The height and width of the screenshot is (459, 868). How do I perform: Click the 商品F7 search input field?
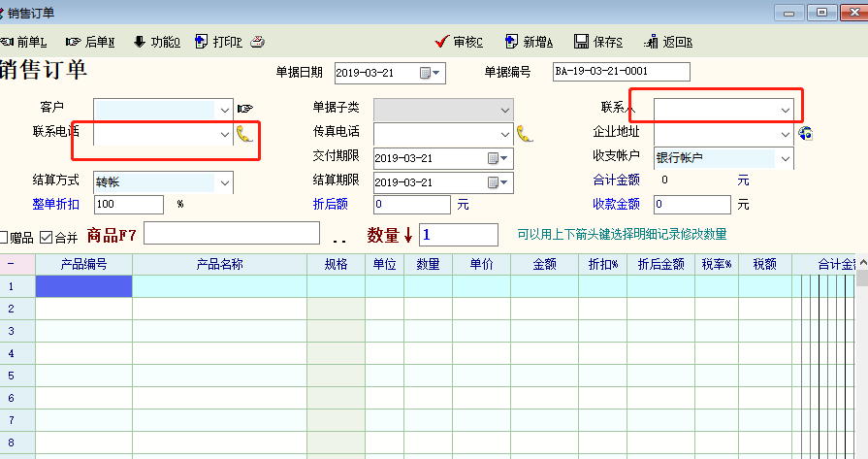pos(231,233)
